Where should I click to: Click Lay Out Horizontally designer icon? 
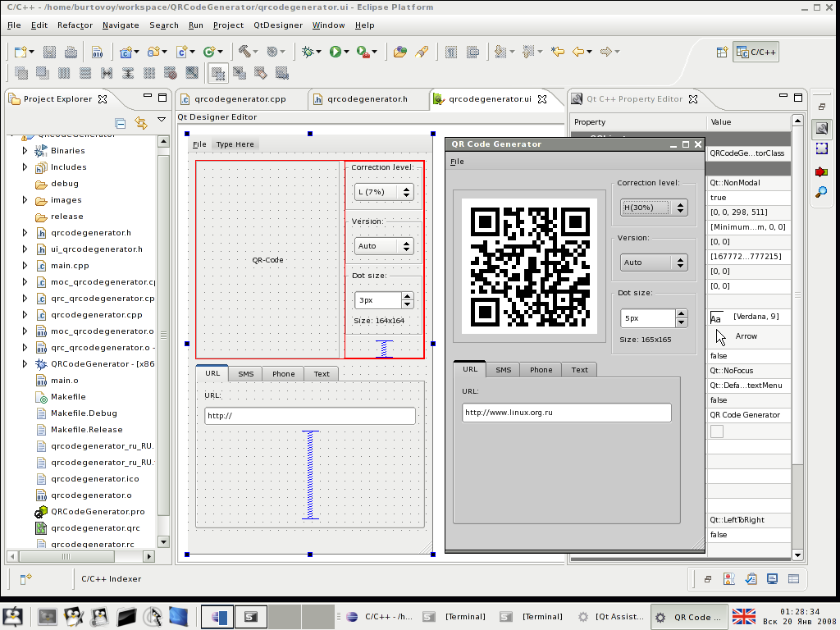(64, 73)
